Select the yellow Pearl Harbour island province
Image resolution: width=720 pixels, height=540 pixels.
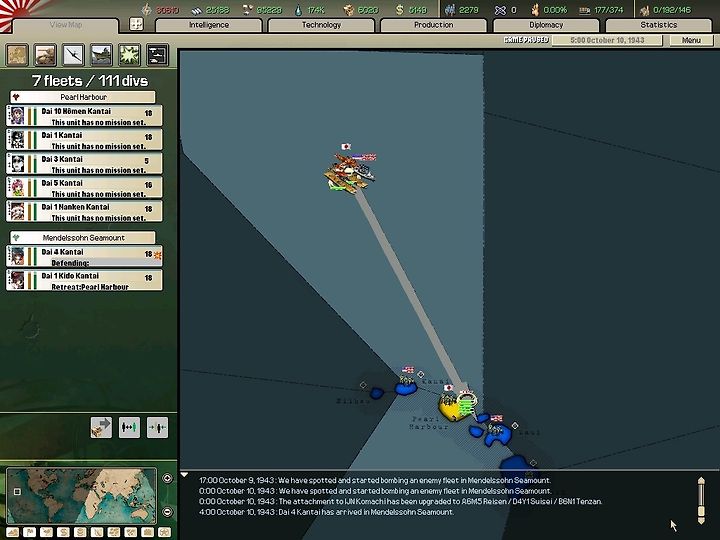[x=450, y=409]
